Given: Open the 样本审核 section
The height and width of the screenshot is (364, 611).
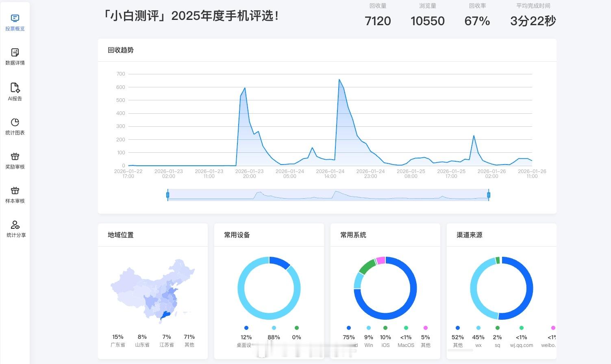Looking at the screenshot, I should click(x=15, y=195).
